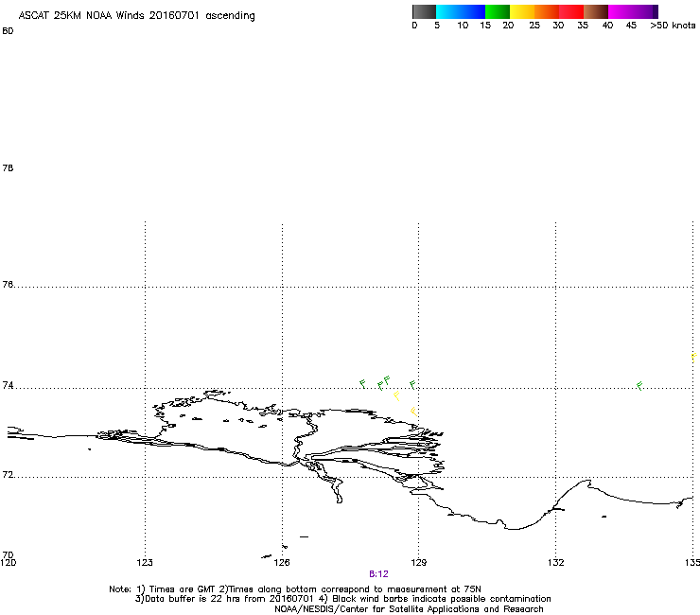Click the 'NOAA/NESDIS/Center for Satellite Applications and Research' credit
700x615 pixels.
tap(409, 609)
